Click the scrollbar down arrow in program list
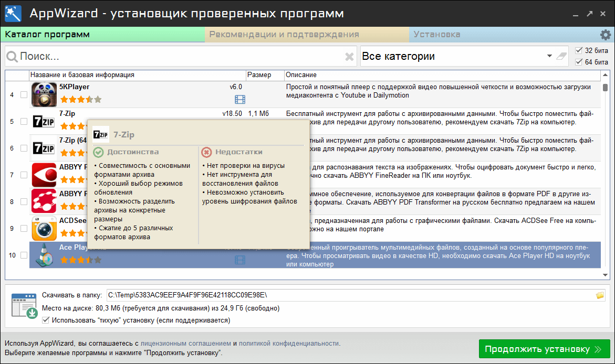The image size is (615, 364). pyautogui.click(x=605, y=275)
